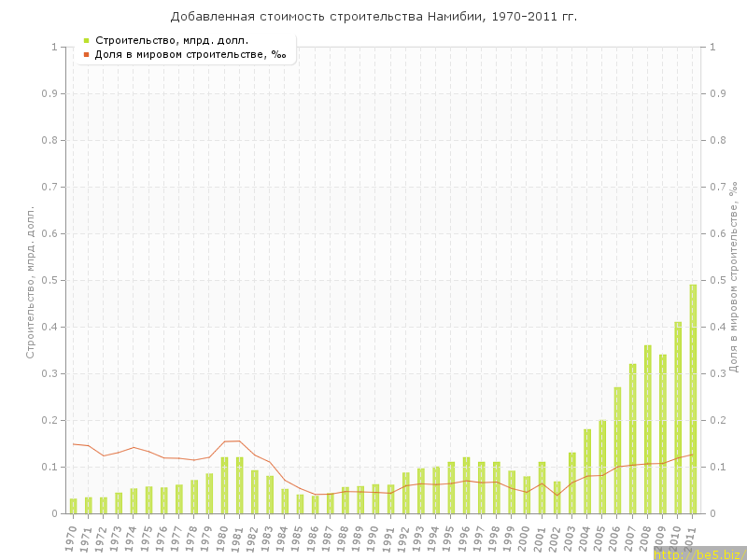This screenshot has width=747, height=560.
Task: Click the green Строительство legend swatch
Action: tap(86, 40)
